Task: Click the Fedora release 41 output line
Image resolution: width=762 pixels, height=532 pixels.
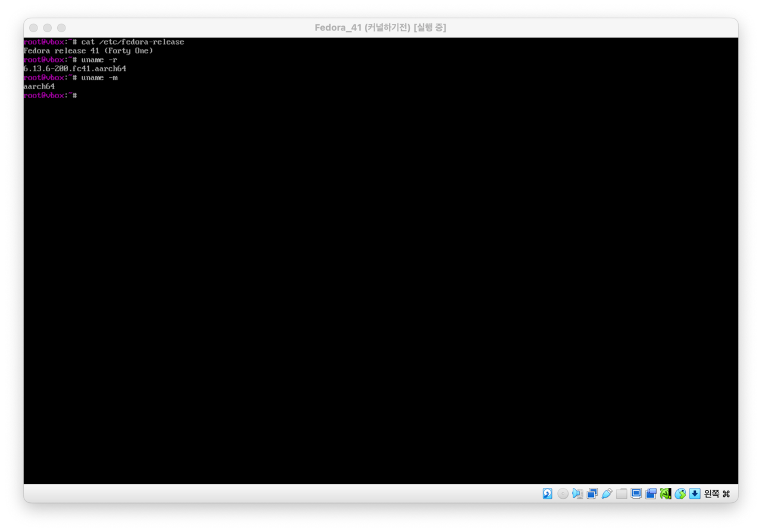Action: [88, 51]
